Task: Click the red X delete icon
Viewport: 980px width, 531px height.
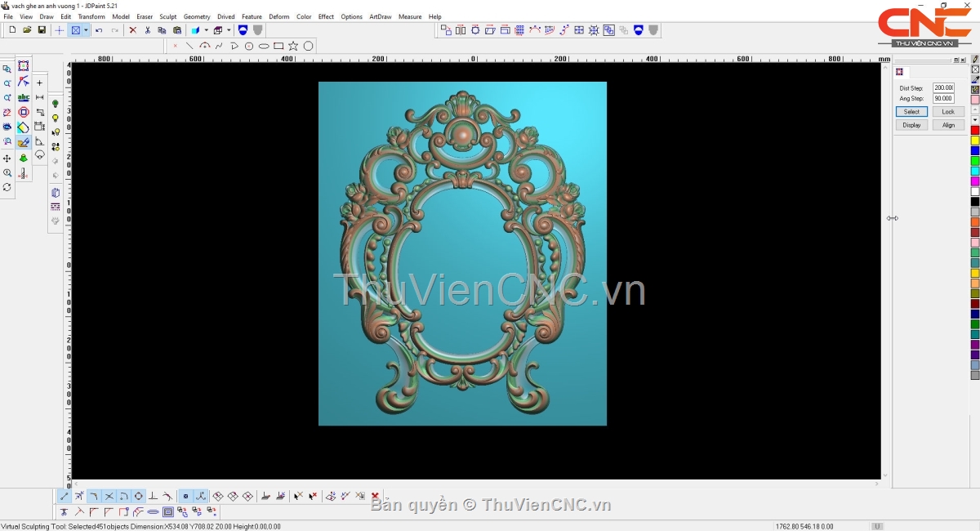Action: pos(132,30)
